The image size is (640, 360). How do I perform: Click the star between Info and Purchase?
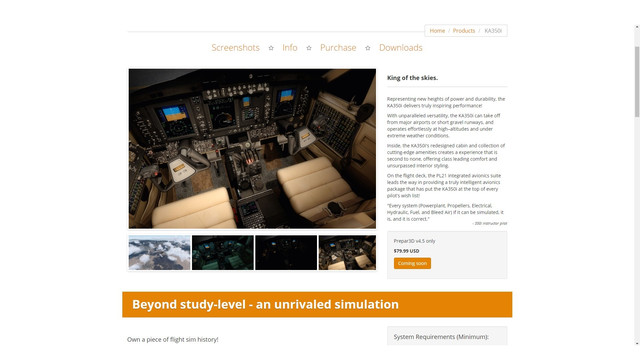309,48
